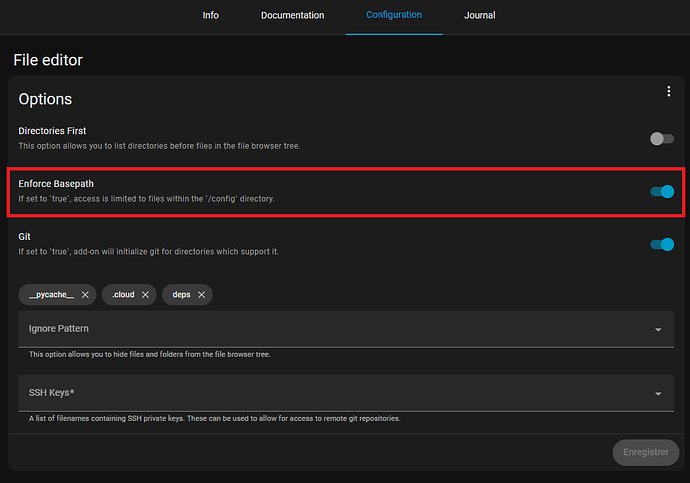Select the Configuration tab
This screenshot has width=690, height=483.
tap(394, 16)
